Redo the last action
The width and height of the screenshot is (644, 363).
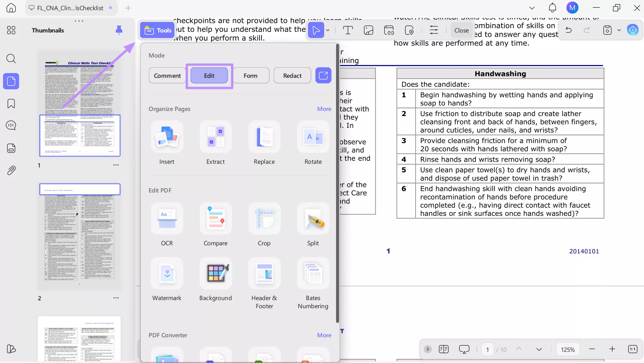587,30
